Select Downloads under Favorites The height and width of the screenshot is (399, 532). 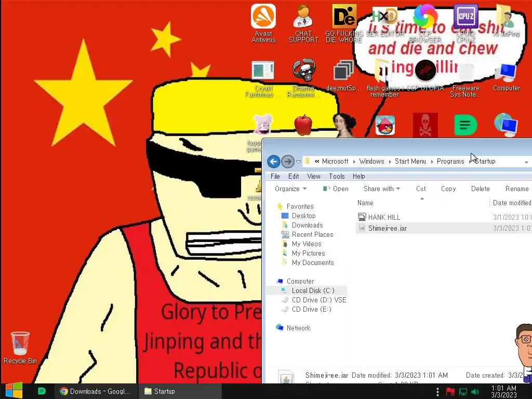coord(307,225)
